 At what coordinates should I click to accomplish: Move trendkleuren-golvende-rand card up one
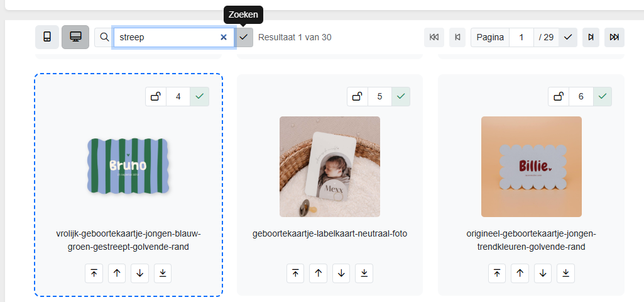click(520, 273)
